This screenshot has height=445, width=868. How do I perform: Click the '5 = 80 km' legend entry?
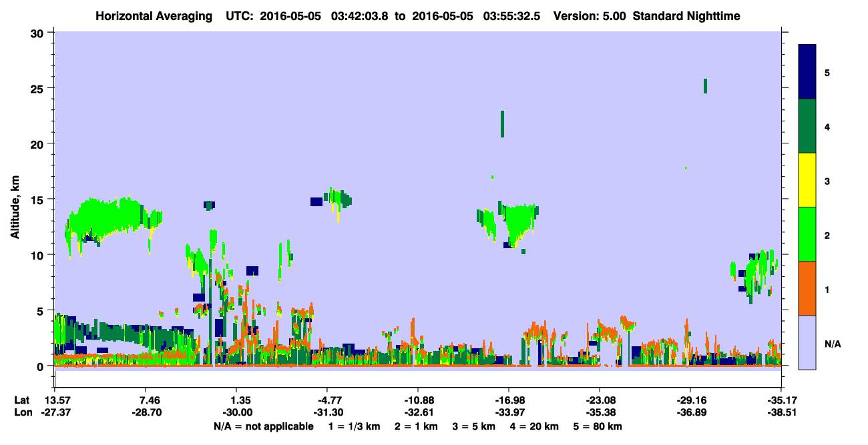(598, 426)
